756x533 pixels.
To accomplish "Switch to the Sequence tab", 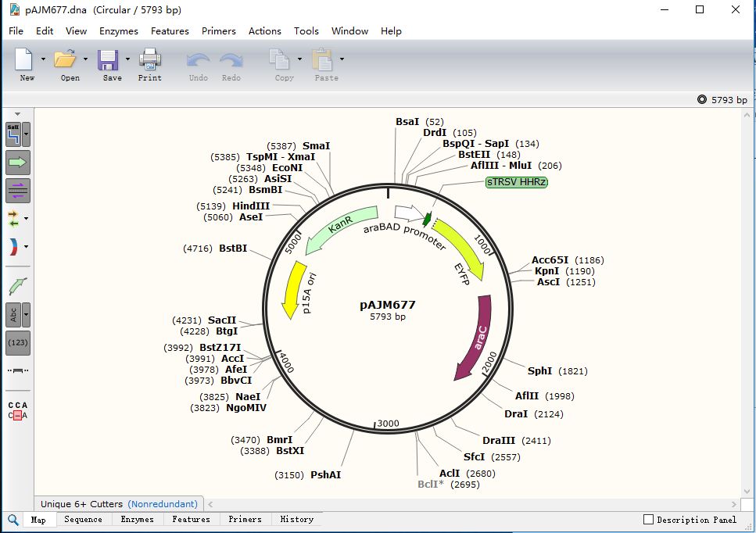I will coord(84,520).
